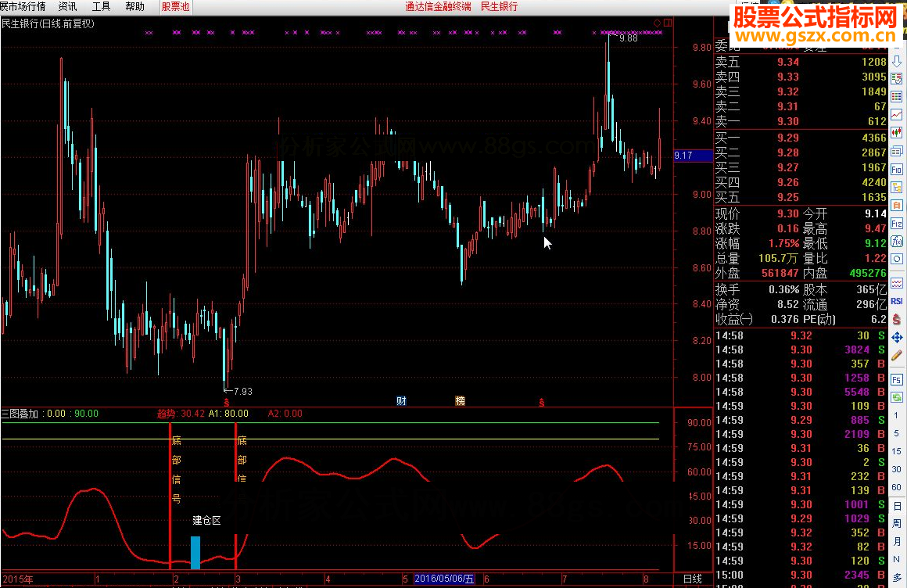Image resolution: width=907 pixels, height=588 pixels.
Task: Click the 买一 bid row price 9.29
Action: (788, 138)
